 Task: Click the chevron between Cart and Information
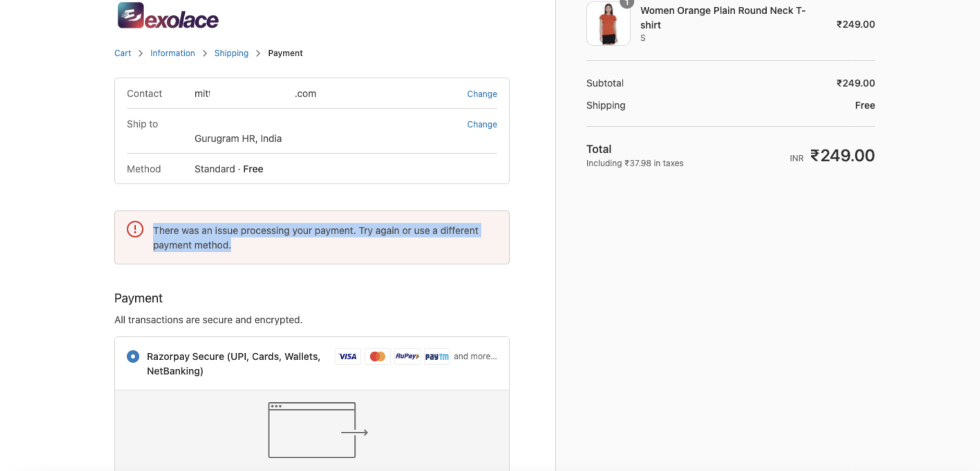coord(140,53)
